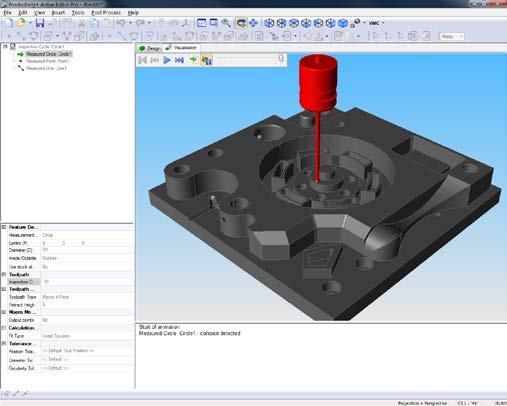Click the Retract Height value field
This screenshot has height=406, width=507.
87,305
